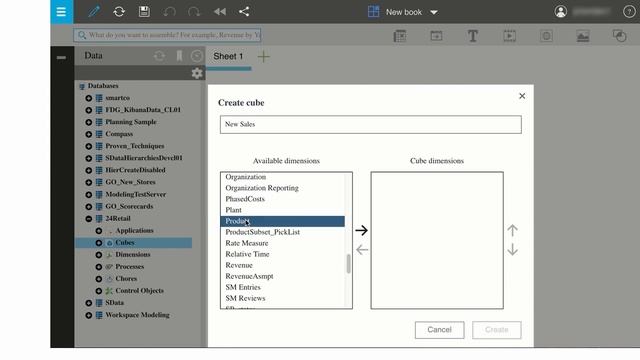640x360 pixels.
Task: Open the share icon
Action: pyautogui.click(x=244, y=11)
